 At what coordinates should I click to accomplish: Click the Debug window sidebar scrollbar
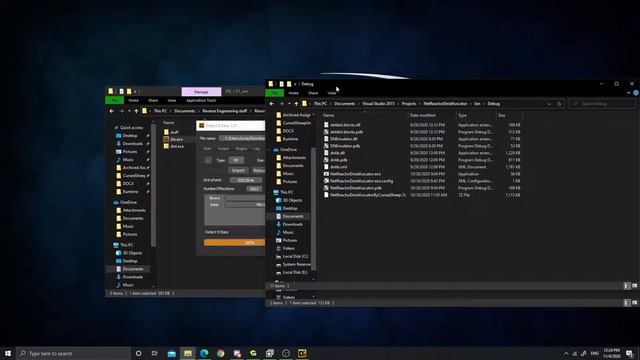pyautogui.click(x=313, y=208)
